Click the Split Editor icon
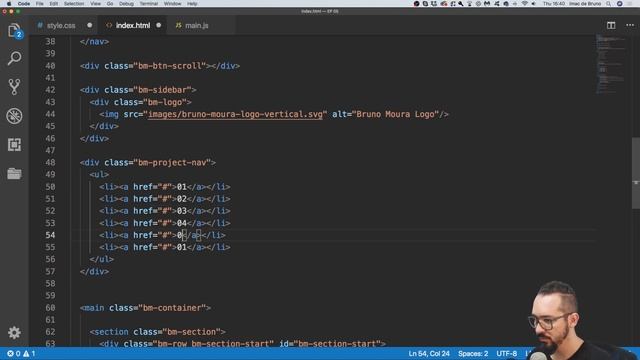This screenshot has width=640, height=360. click(611, 25)
